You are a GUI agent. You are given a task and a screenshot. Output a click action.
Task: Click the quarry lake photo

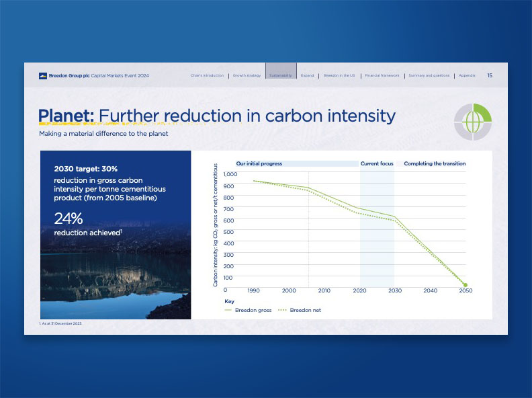(x=116, y=272)
